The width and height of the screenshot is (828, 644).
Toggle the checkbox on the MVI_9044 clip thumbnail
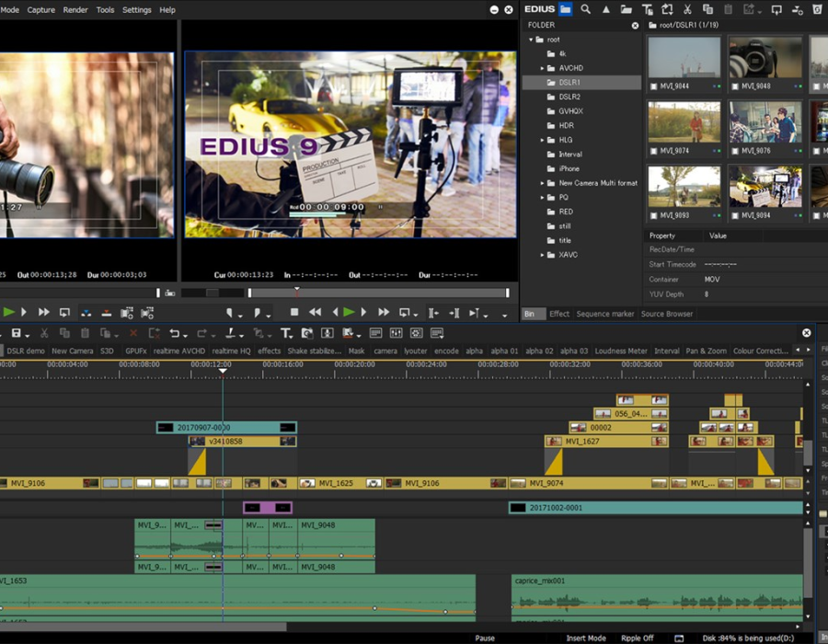(x=654, y=86)
